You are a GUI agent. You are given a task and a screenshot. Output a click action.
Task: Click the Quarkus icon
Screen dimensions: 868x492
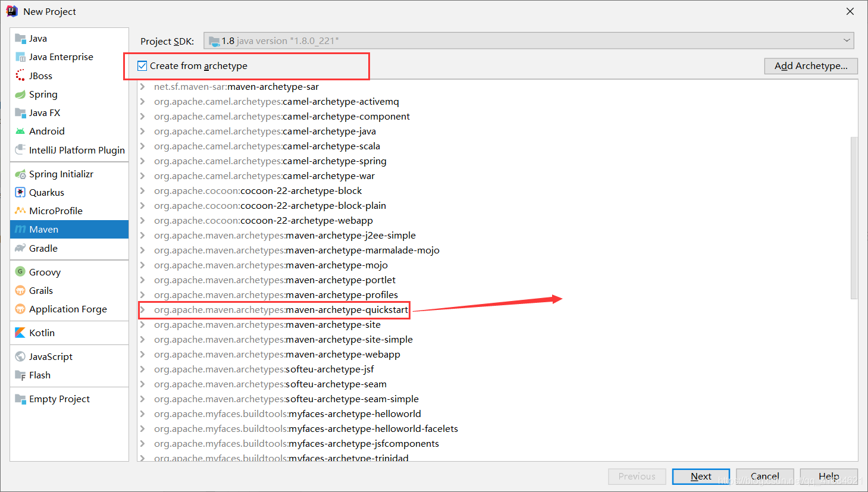[20, 193]
